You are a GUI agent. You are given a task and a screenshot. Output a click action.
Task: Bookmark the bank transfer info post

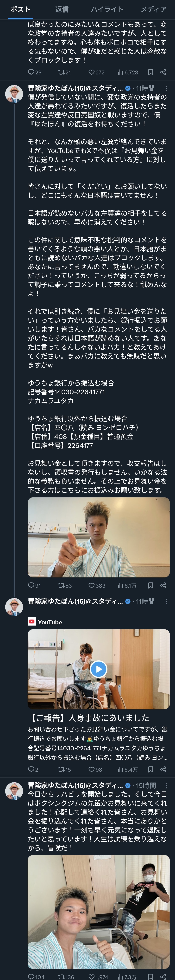click(x=150, y=586)
